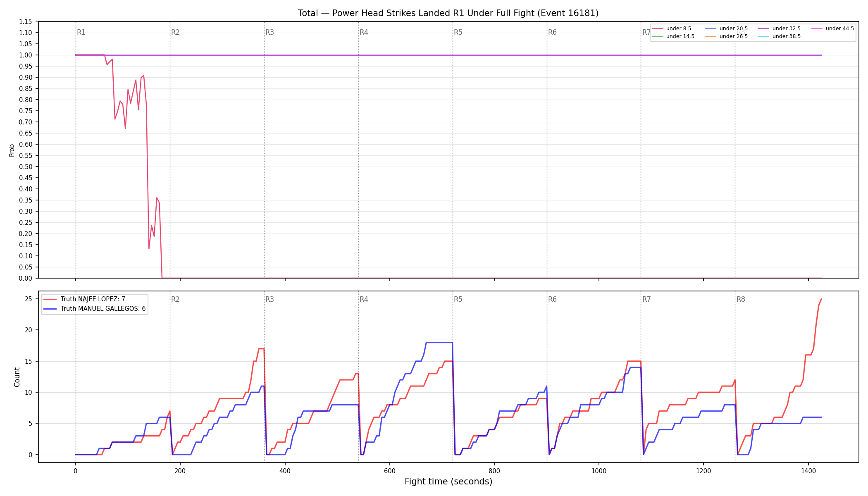
Task: Click the R1 round label in the top chart
Action: click(x=81, y=32)
